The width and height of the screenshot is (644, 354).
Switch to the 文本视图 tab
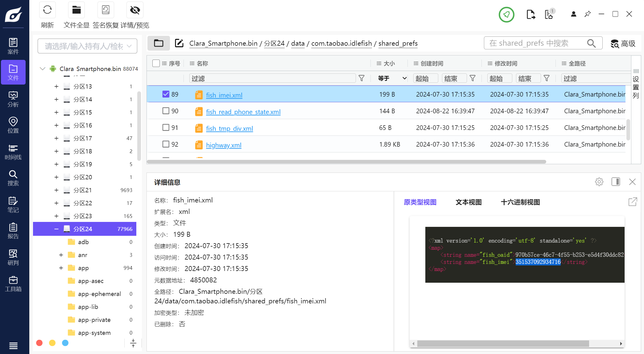[x=469, y=202]
